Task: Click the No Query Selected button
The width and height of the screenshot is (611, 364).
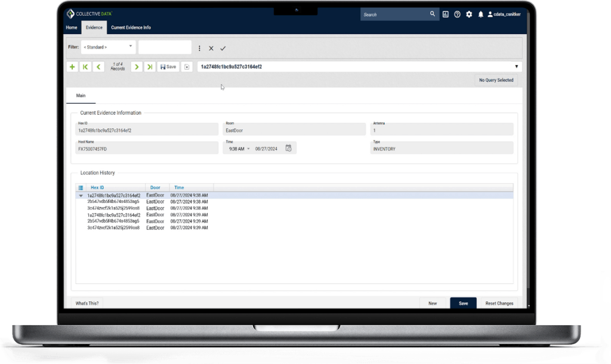Action: point(496,80)
